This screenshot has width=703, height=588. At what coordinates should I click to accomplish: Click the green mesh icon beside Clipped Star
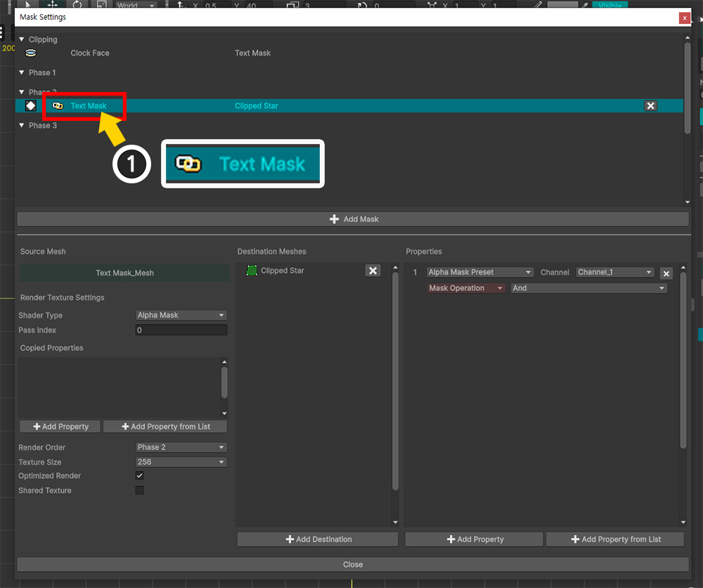point(252,270)
